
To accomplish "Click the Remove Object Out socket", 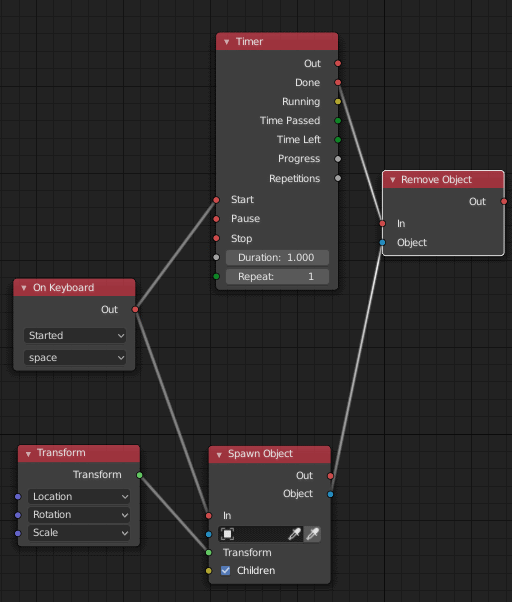I will tap(504, 201).
